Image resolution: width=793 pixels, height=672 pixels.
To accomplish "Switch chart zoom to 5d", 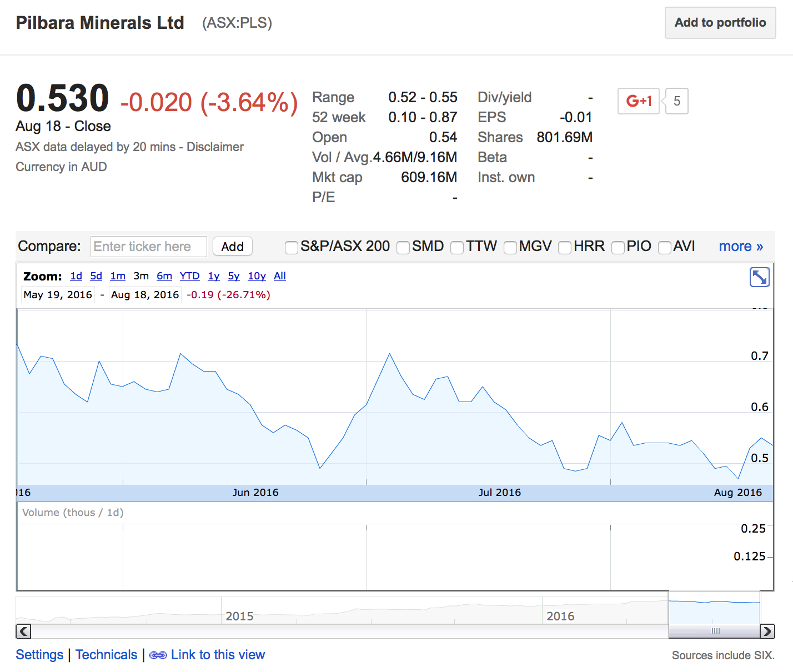I will pyautogui.click(x=96, y=276).
